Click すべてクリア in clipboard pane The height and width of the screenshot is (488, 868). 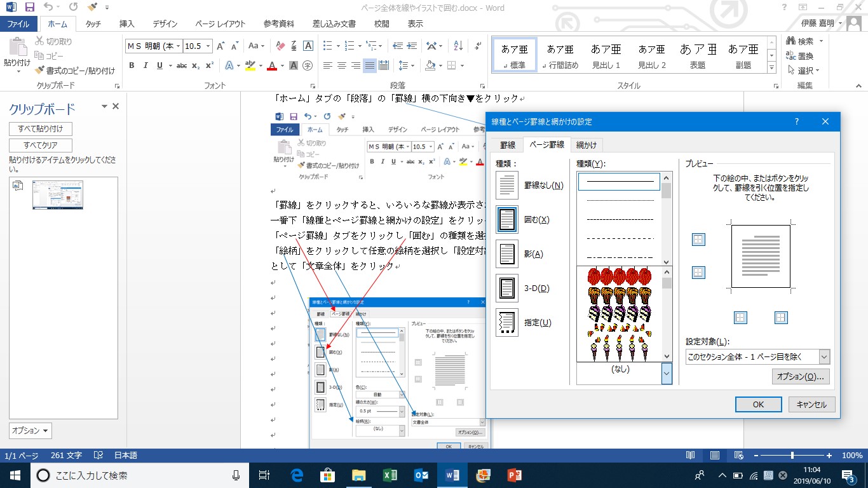(x=41, y=146)
